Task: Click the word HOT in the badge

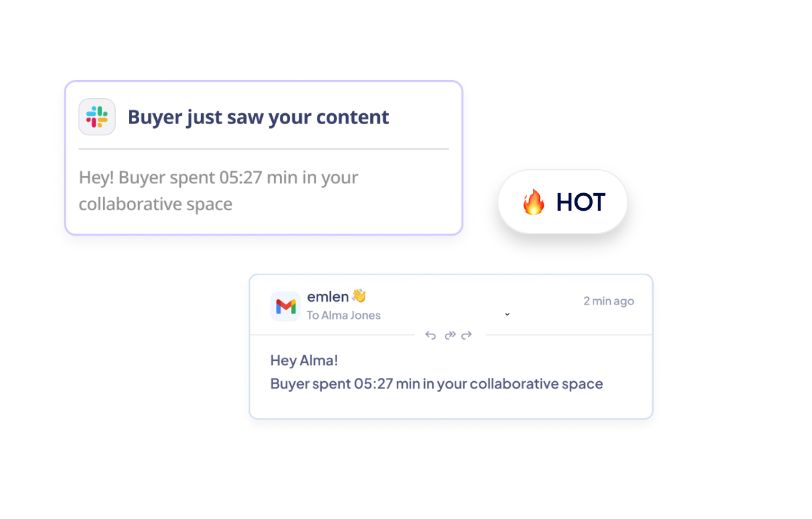Action: 580,202
